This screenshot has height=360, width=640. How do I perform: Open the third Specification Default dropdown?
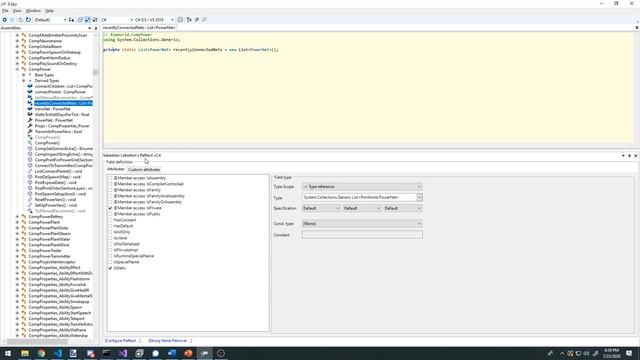(403, 208)
